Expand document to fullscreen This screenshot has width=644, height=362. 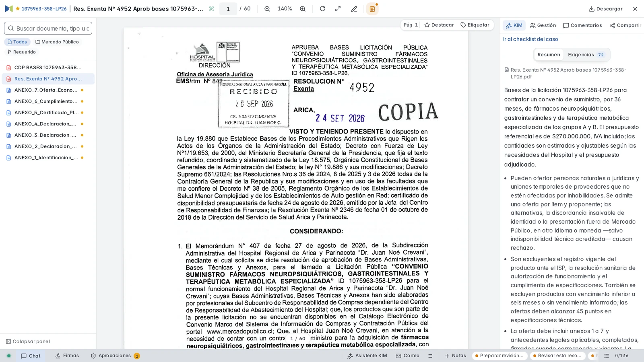point(338,9)
